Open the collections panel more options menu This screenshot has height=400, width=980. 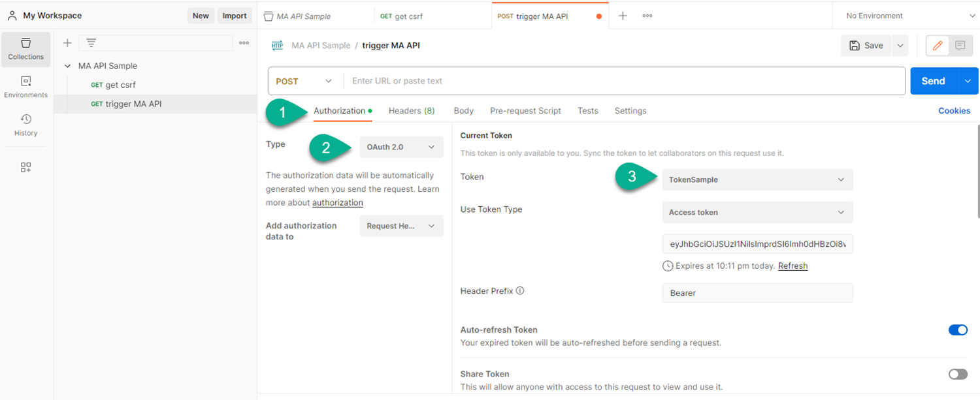(x=244, y=43)
